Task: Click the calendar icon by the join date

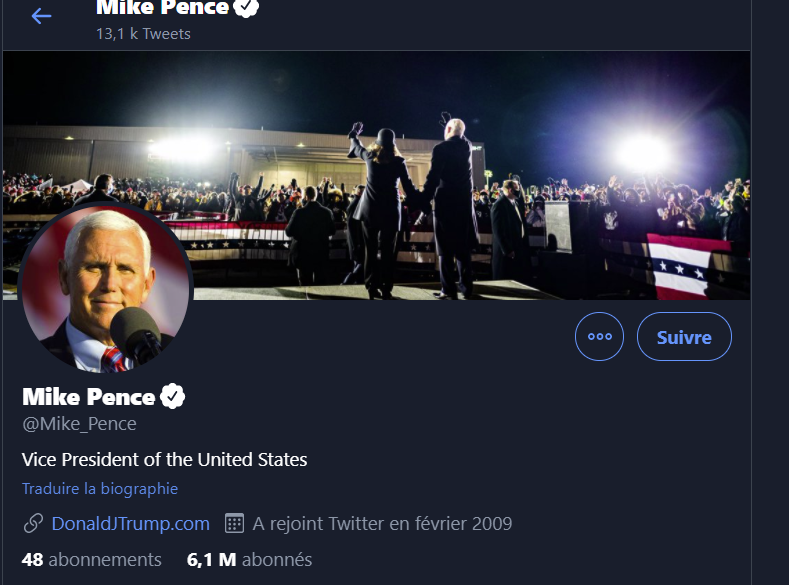Action: 234,523
